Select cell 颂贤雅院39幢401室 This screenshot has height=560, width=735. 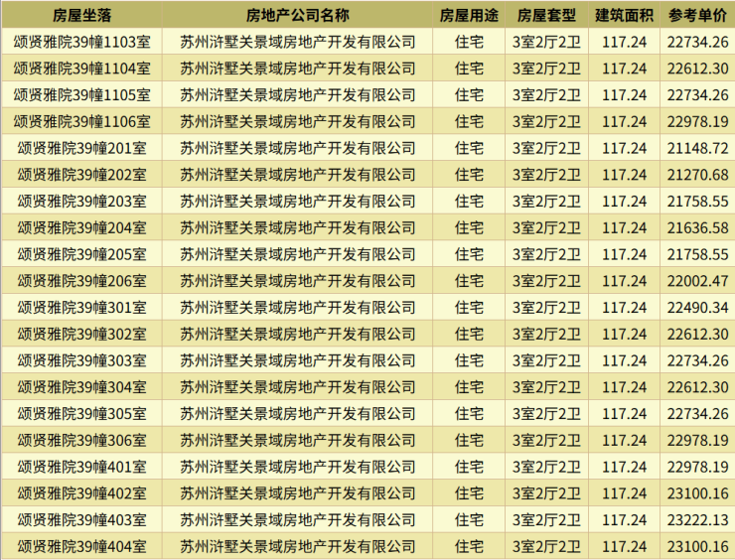click(x=82, y=468)
